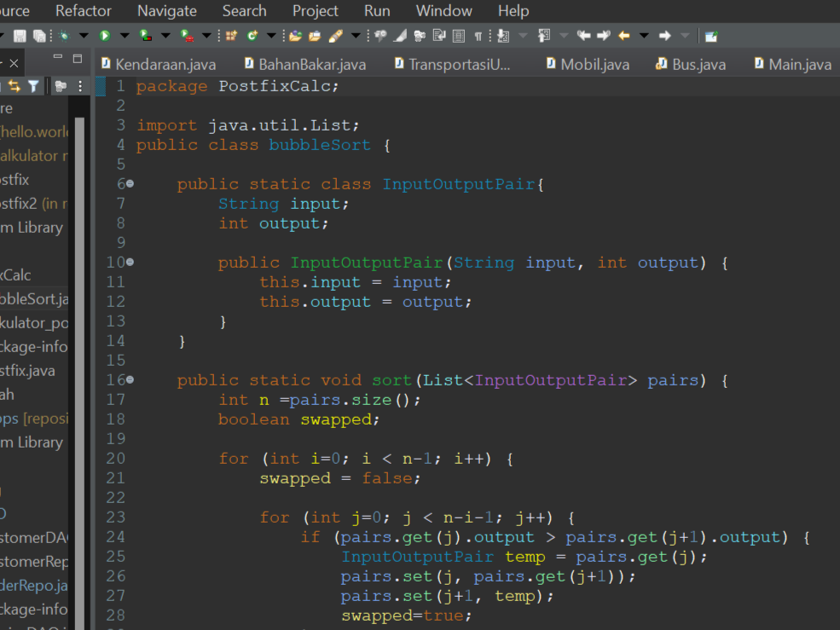This screenshot has width=840, height=630.
Task: Open the explorer View Menu dots
Action: coord(80,86)
